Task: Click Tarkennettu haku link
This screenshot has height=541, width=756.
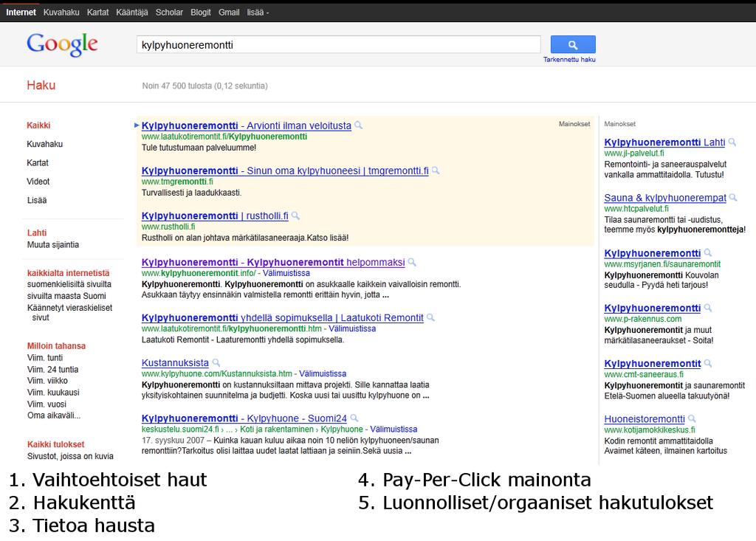Action: (x=569, y=60)
